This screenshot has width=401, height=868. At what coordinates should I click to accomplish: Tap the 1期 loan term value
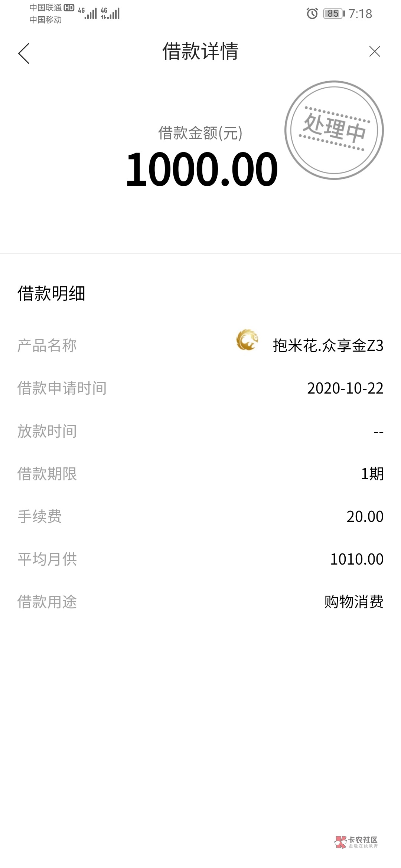click(372, 474)
